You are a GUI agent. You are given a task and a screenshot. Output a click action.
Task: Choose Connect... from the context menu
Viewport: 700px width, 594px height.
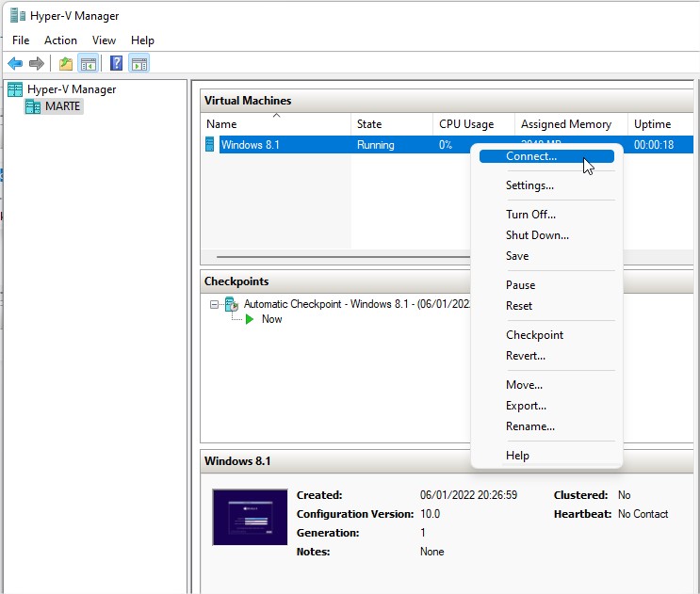tap(546, 156)
